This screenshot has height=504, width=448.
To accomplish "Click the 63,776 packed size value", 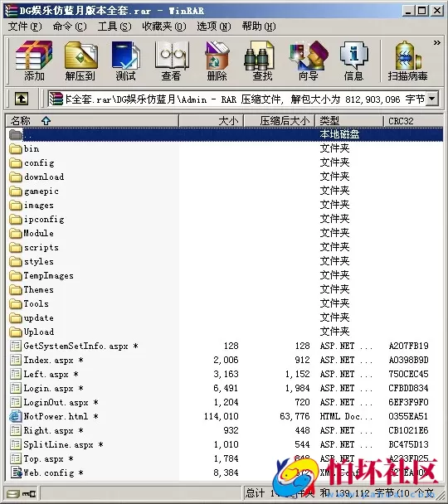I will coord(295,417).
